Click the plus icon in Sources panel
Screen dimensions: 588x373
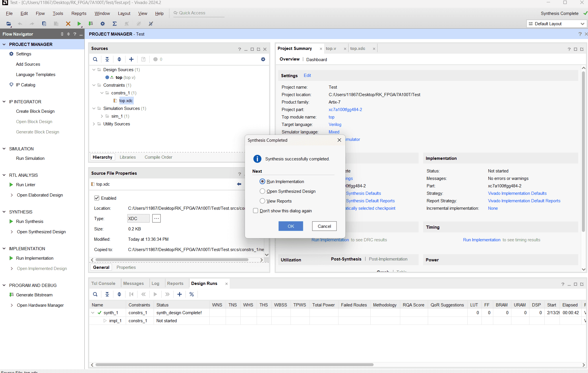[131, 59]
